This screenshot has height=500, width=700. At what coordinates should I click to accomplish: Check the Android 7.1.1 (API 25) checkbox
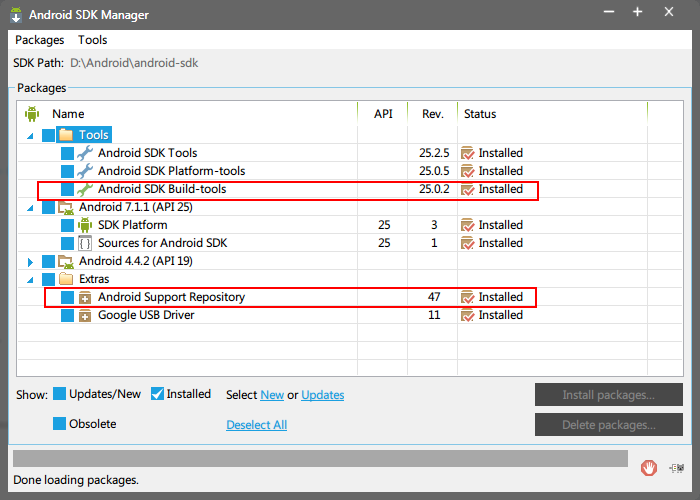48,207
